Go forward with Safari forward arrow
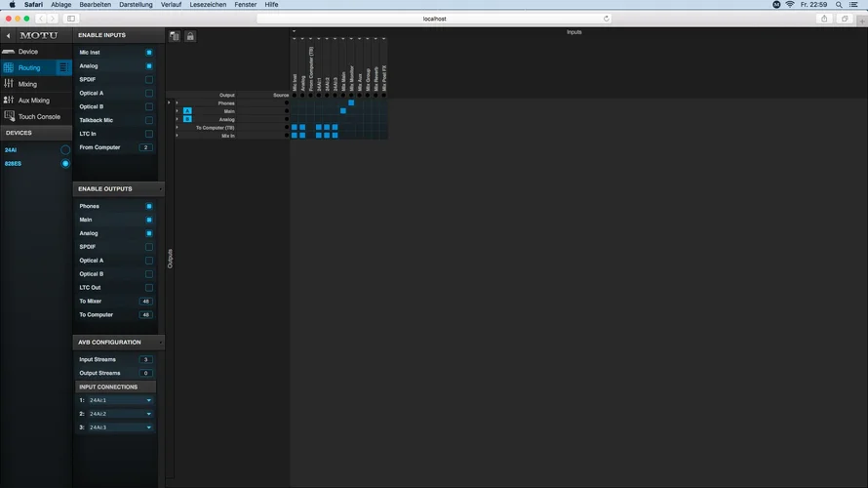The width and height of the screenshot is (868, 488). click(x=53, y=19)
